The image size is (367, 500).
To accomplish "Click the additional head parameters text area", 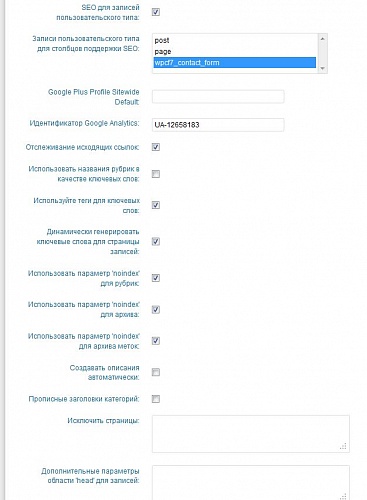I will (x=251, y=483).
